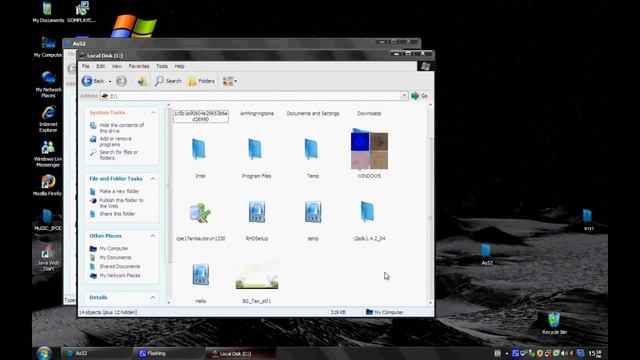
Task: Switch to As52 taskbar button
Action: [x=96, y=353]
